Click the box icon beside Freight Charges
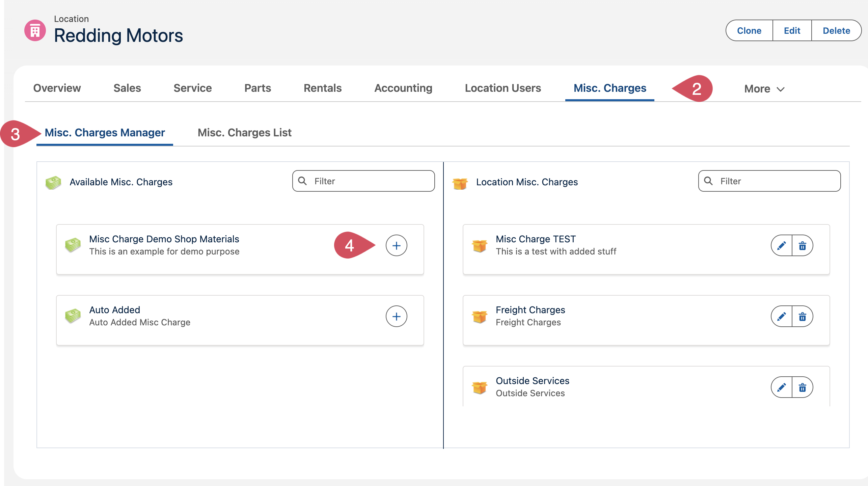The width and height of the screenshot is (868, 486). [x=479, y=316]
